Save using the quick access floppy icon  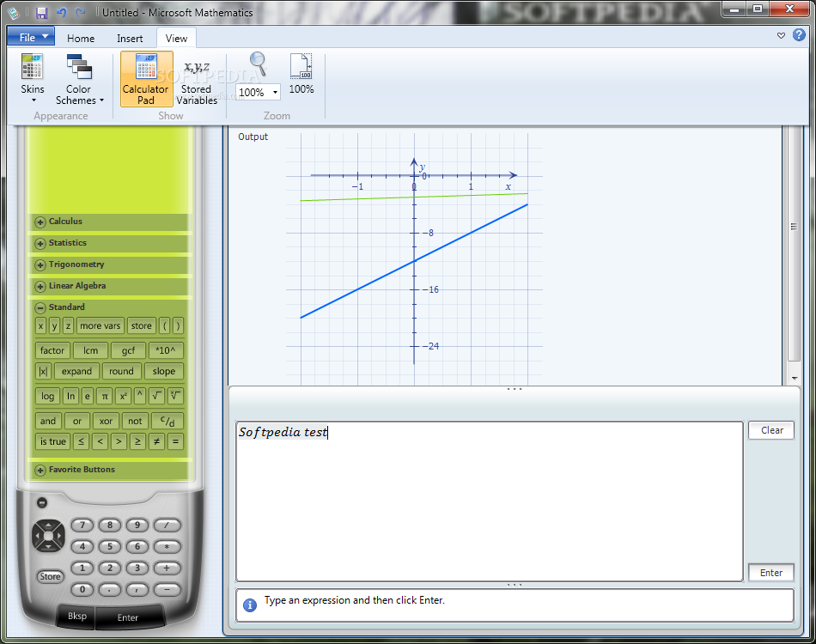pyautogui.click(x=41, y=13)
